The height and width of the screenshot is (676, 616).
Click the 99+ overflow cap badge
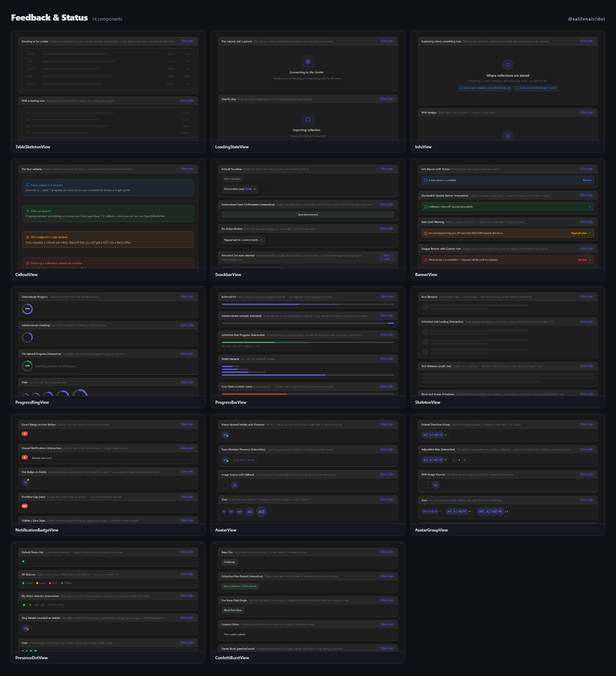click(x=25, y=506)
